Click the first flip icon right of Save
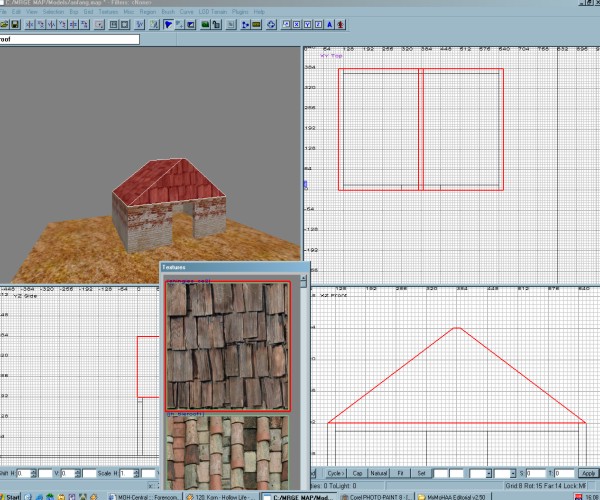The width and height of the screenshot is (600, 500). 32,25
